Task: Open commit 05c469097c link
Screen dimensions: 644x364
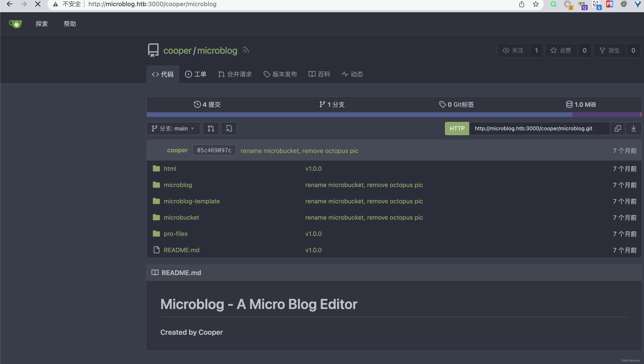Action: click(214, 150)
